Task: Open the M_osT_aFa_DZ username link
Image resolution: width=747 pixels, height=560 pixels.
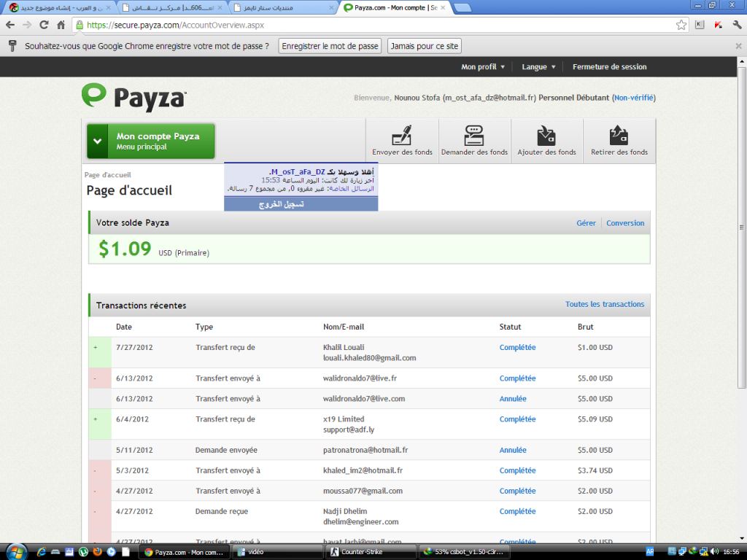Action: tap(298, 171)
